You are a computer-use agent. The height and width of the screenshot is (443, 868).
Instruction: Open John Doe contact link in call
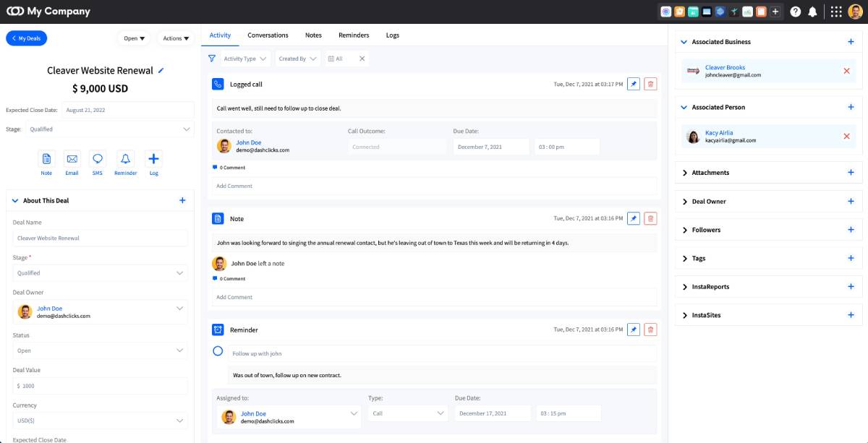[x=249, y=142]
